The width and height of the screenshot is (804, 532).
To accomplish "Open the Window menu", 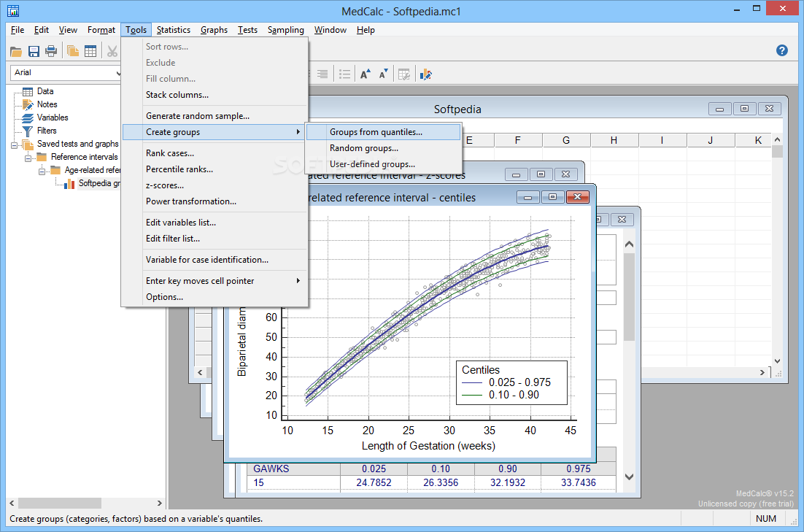I will point(331,30).
